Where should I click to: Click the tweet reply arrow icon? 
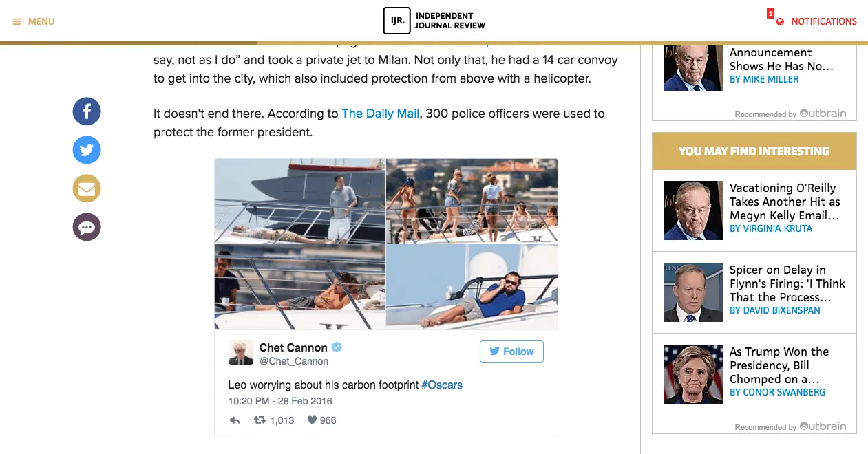pos(235,420)
